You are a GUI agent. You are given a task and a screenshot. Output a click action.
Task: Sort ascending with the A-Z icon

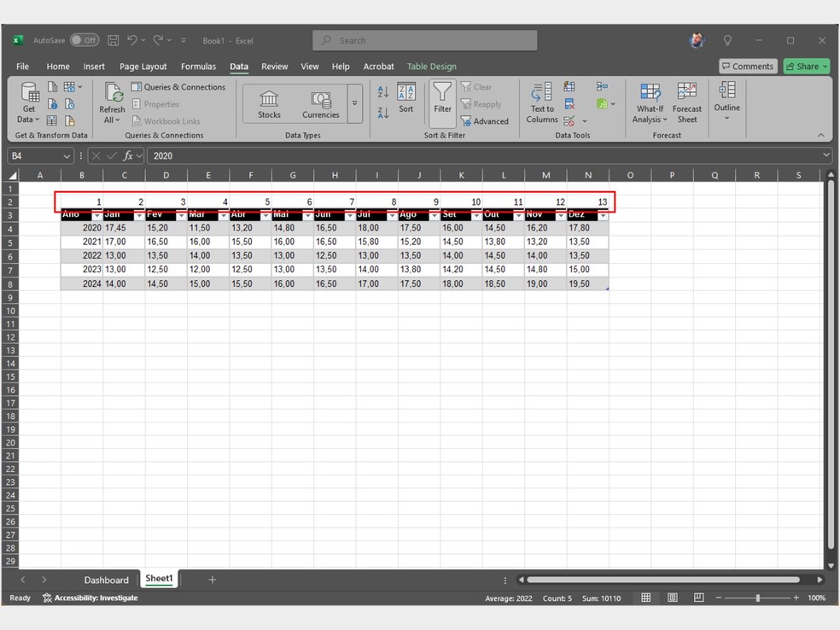pos(383,91)
